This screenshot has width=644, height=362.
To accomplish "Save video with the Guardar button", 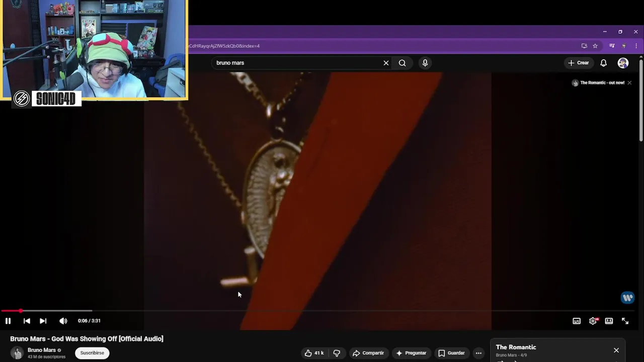I will click(x=451, y=353).
